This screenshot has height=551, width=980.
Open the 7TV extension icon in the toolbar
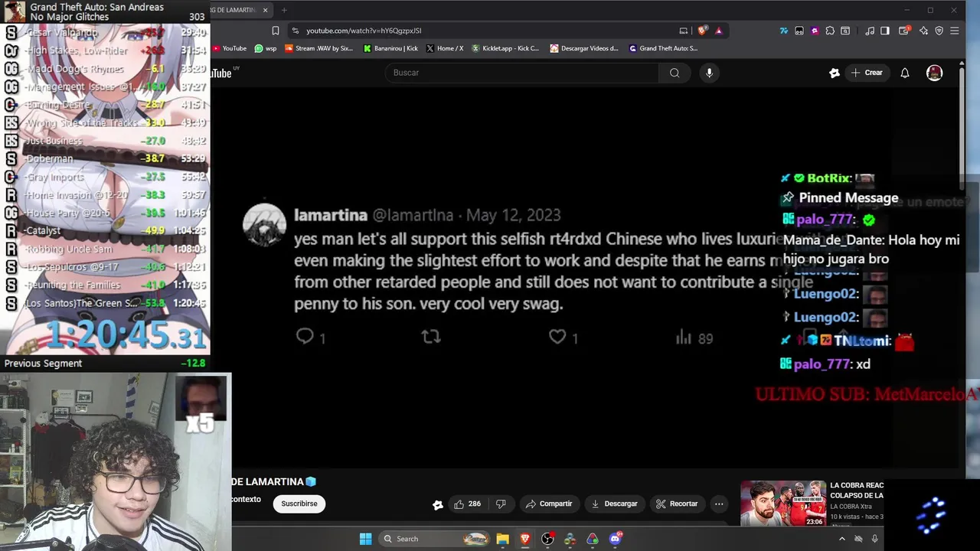pos(784,31)
